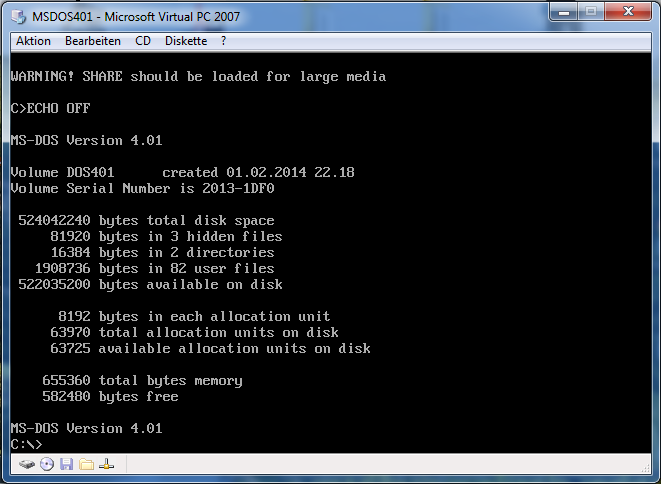
Task: Click '8192 bytes in each allocation unit' line
Action: pyautogui.click(x=194, y=317)
